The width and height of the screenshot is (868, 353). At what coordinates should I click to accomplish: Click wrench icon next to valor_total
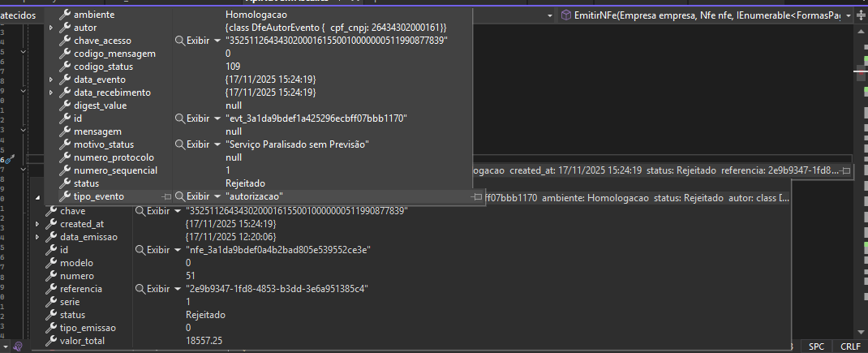click(x=50, y=341)
